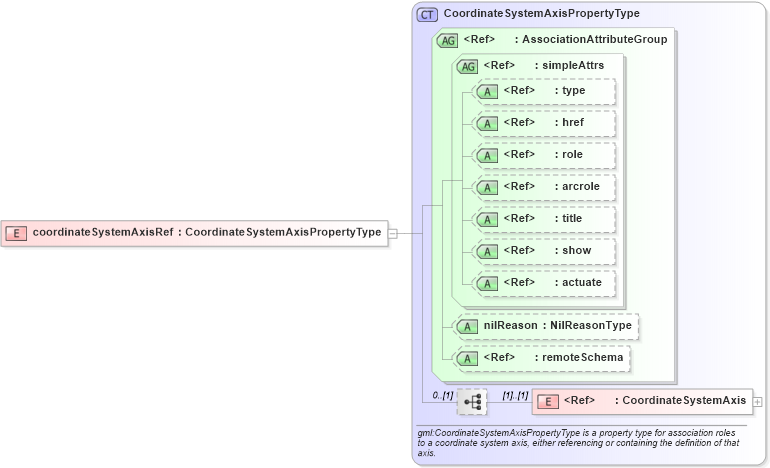Click the E icon of CoordinateSystemAxis reference
The width and height of the screenshot is (770, 468).
[548, 402]
